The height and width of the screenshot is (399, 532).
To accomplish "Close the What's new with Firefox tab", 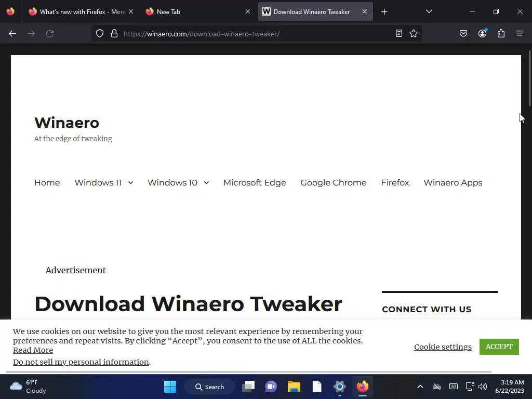I will pyautogui.click(x=131, y=11).
